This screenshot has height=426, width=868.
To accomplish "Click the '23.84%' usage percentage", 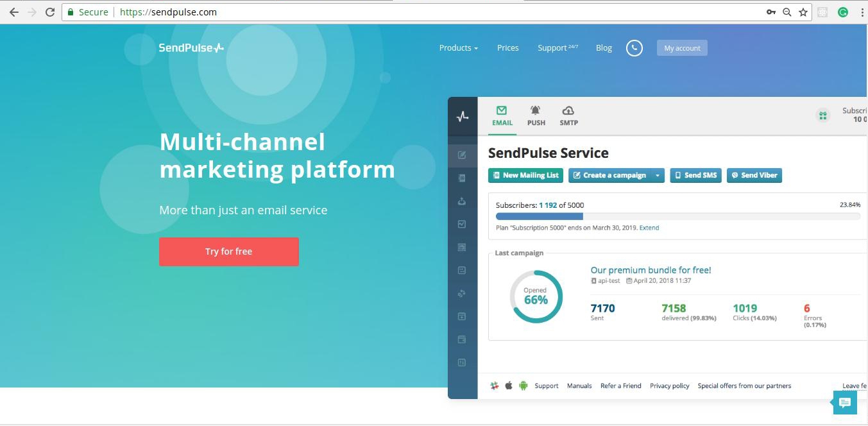I will pos(850,205).
